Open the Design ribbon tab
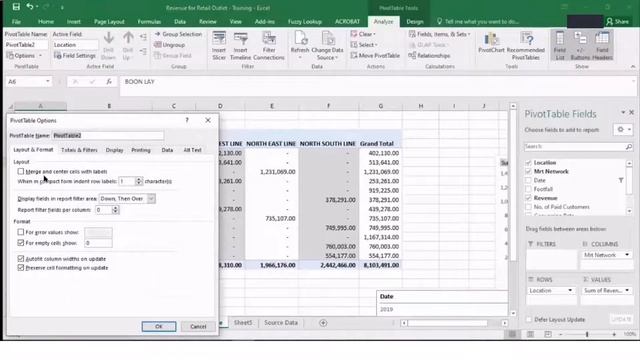 pos(415,22)
